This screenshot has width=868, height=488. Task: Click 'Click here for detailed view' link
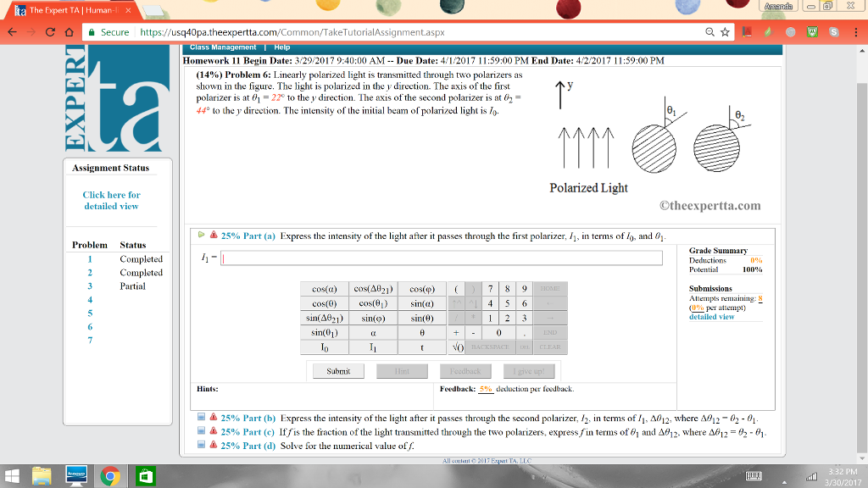pyautogui.click(x=111, y=200)
